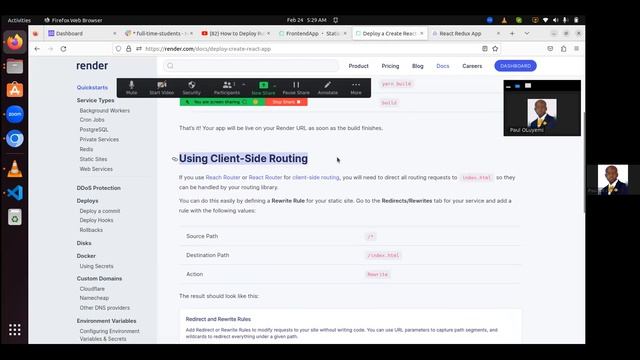The width and height of the screenshot is (640, 360).
Task: Switch to How to Deploy YouTube tab
Action: 236,33
